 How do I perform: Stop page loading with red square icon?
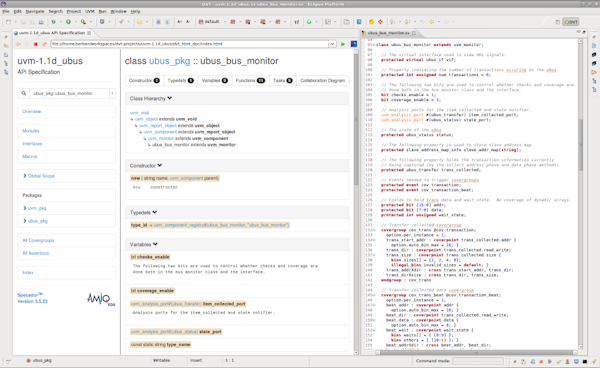click(36, 44)
